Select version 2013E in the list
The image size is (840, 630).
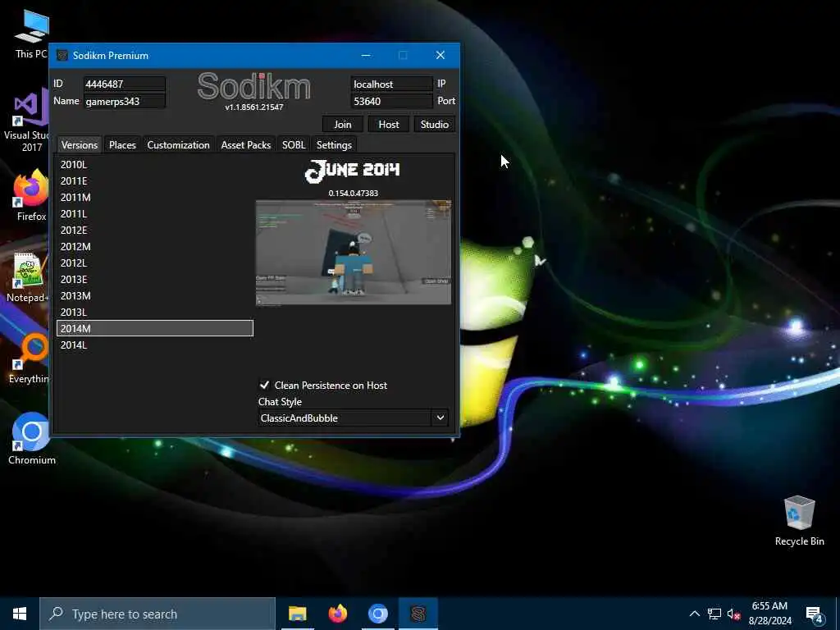155,279
